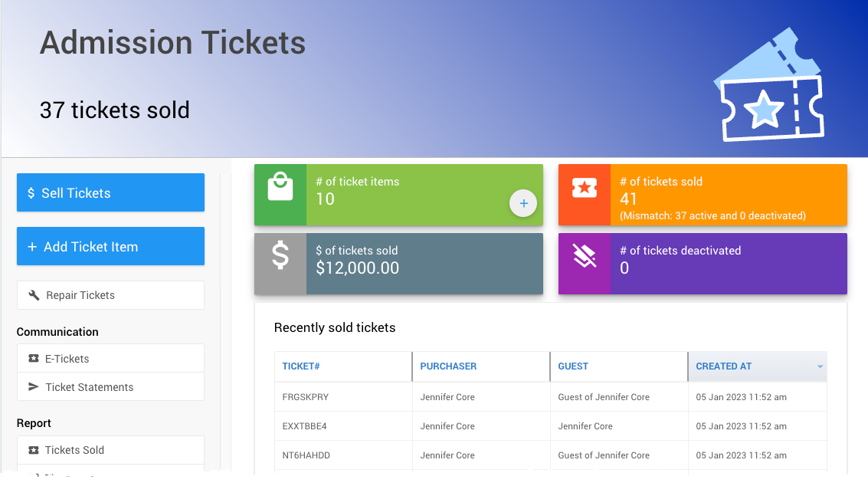Toggle sort arrow on Created At column
The width and height of the screenshot is (868, 496).
[x=820, y=366]
